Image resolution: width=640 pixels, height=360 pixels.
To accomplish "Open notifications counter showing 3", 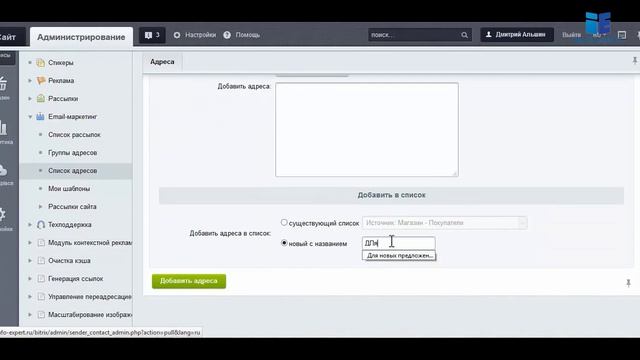I will pyautogui.click(x=152, y=35).
